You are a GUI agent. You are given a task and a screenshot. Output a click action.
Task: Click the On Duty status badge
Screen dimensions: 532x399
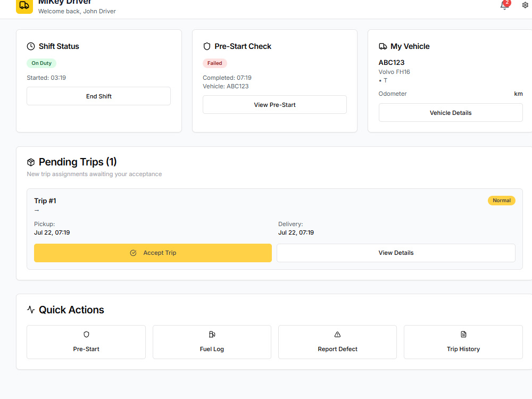[41, 63]
